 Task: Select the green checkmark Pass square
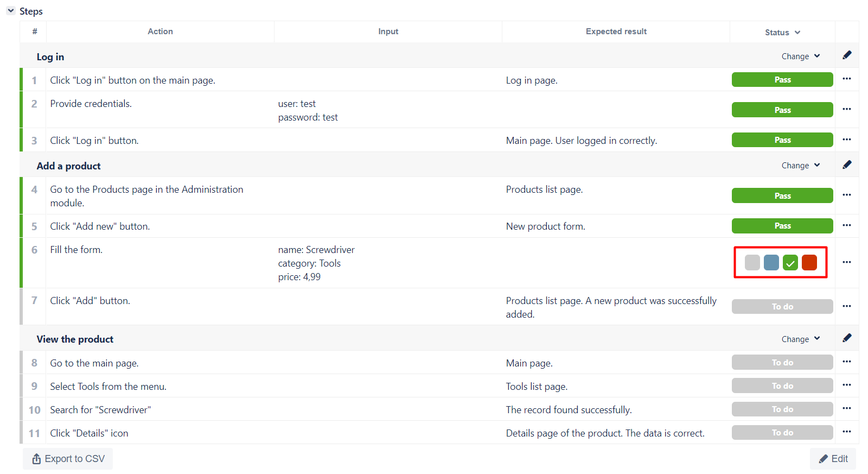(790, 262)
